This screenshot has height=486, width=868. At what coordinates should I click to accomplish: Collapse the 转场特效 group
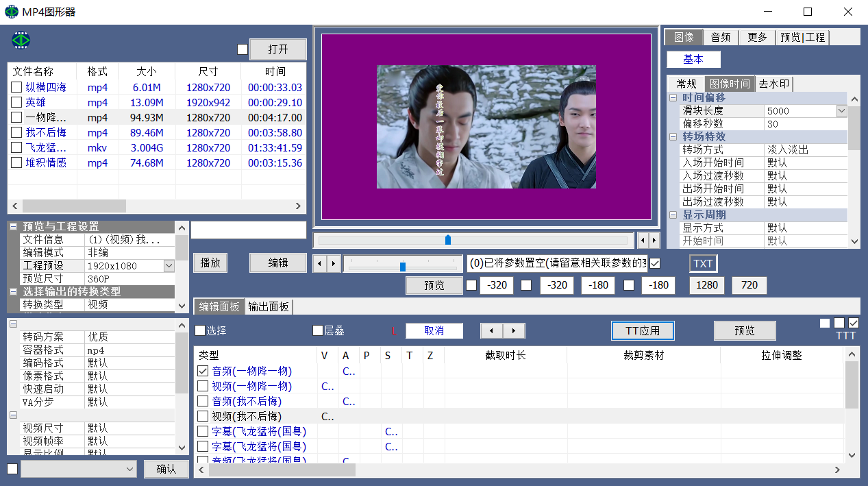click(673, 136)
